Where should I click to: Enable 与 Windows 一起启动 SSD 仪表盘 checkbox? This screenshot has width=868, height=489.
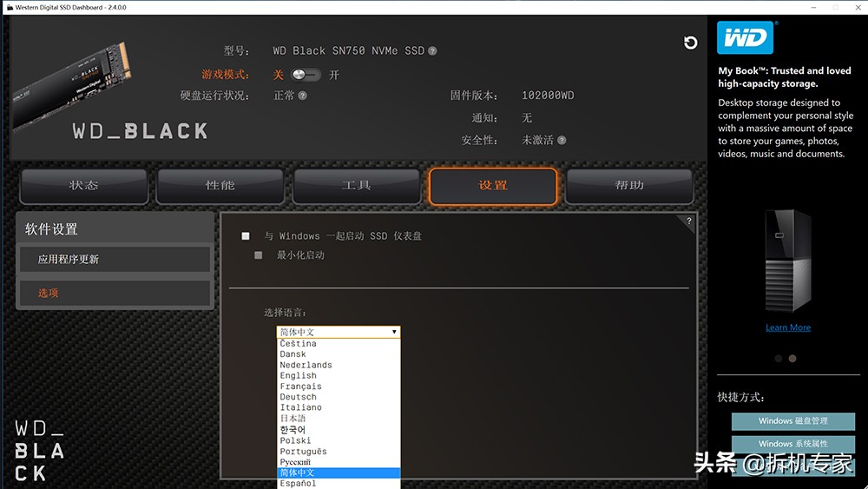point(246,236)
